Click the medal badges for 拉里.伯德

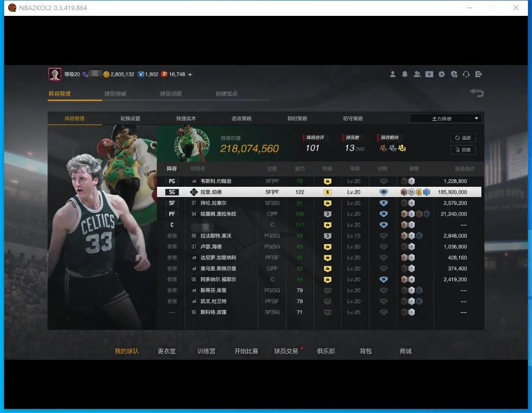(415, 192)
